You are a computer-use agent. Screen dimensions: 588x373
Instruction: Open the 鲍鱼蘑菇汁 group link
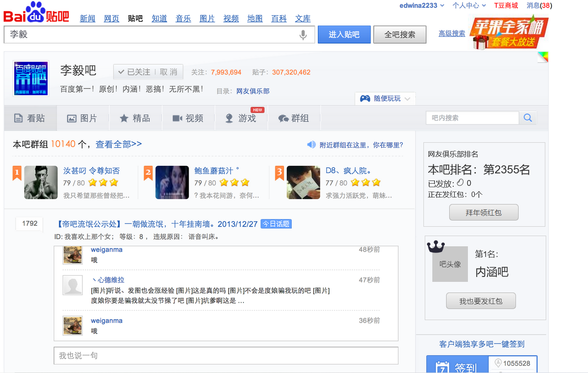click(217, 171)
